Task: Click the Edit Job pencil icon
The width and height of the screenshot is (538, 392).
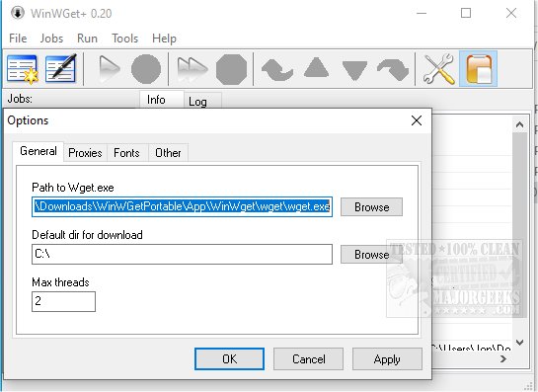Action: [61, 68]
